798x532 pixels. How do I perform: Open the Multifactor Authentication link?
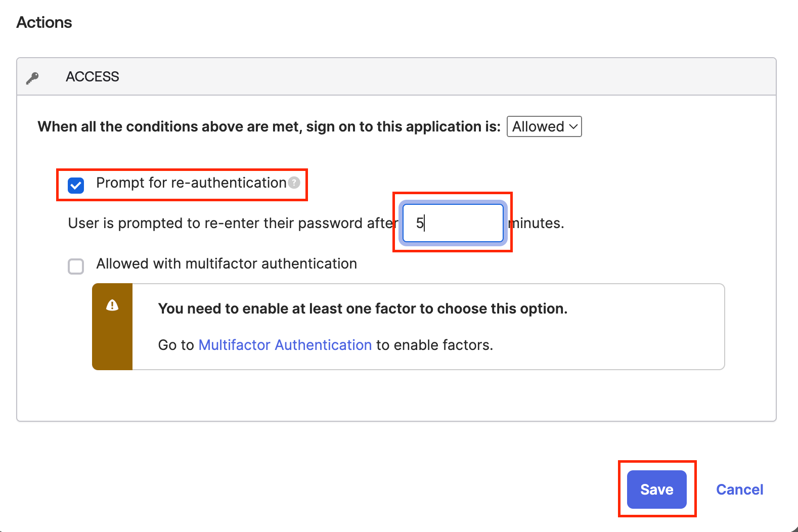(285, 345)
